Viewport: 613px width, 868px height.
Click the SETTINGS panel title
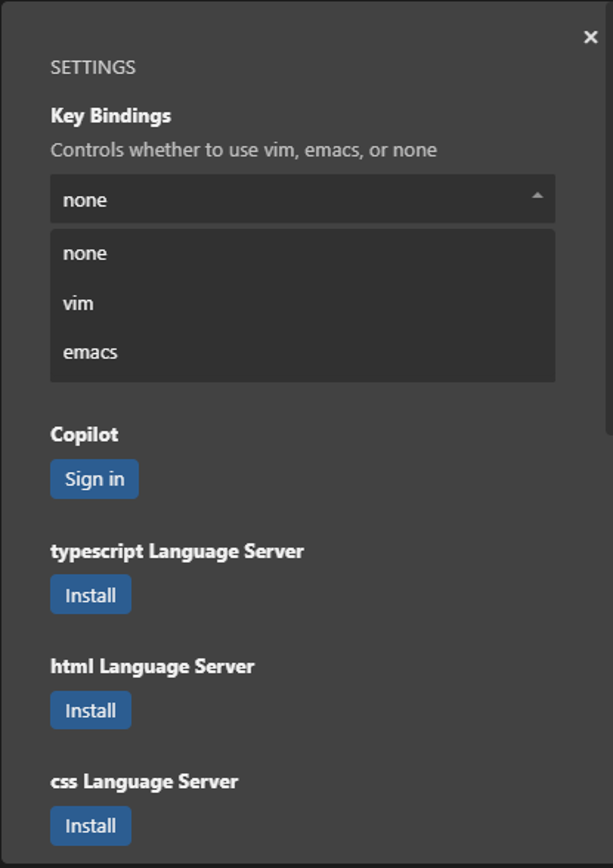click(93, 68)
